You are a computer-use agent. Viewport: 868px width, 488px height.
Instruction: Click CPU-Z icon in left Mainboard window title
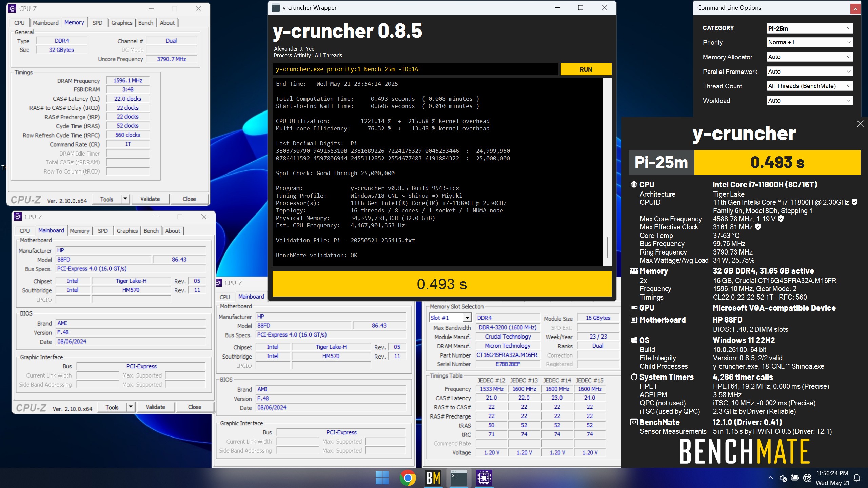18,217
